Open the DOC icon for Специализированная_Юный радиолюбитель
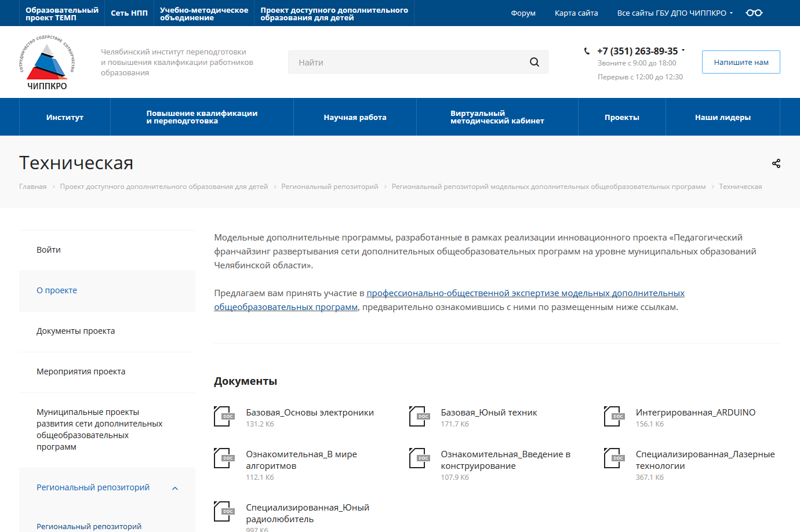The image size is (800, 532). click(224, 511)
